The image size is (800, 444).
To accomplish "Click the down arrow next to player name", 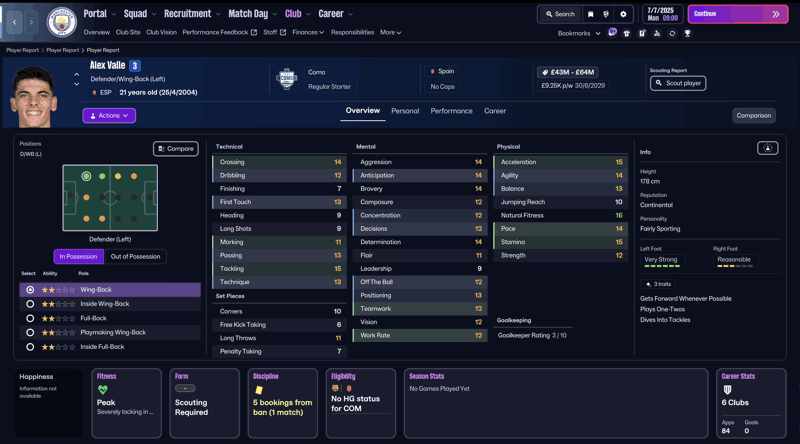I will pyautogui.click(x=77, y=84).
